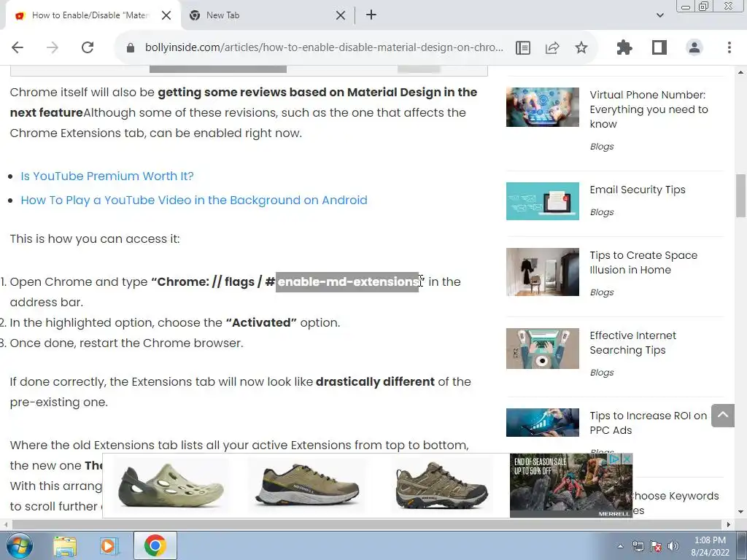Click Chrome icon in taskbar
Screen dimensions: 747x560
pos(155,545)
